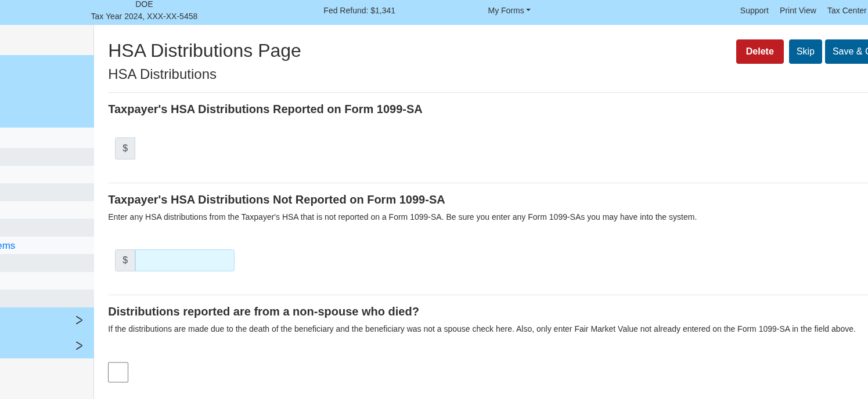This screenshot has width=868, height=399.
Task: Expand the upper sidebar chevron
Action: [x=79, y=320]
